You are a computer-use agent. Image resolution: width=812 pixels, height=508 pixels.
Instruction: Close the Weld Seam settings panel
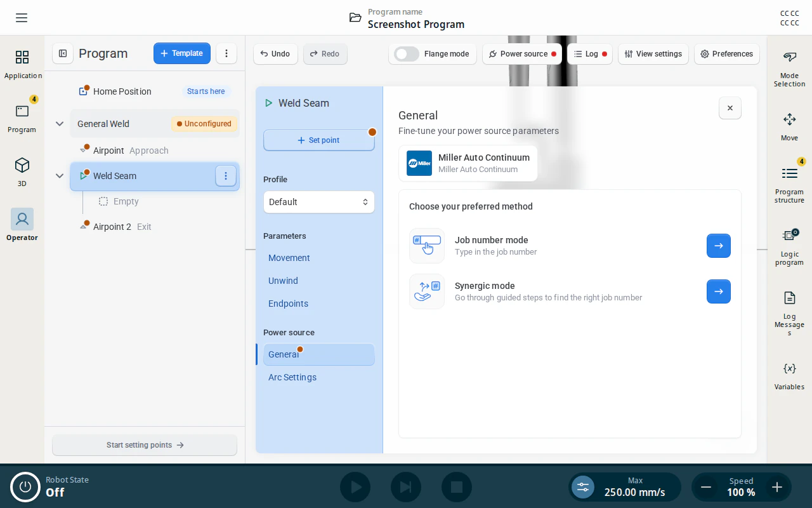click(x=730, y=108)
